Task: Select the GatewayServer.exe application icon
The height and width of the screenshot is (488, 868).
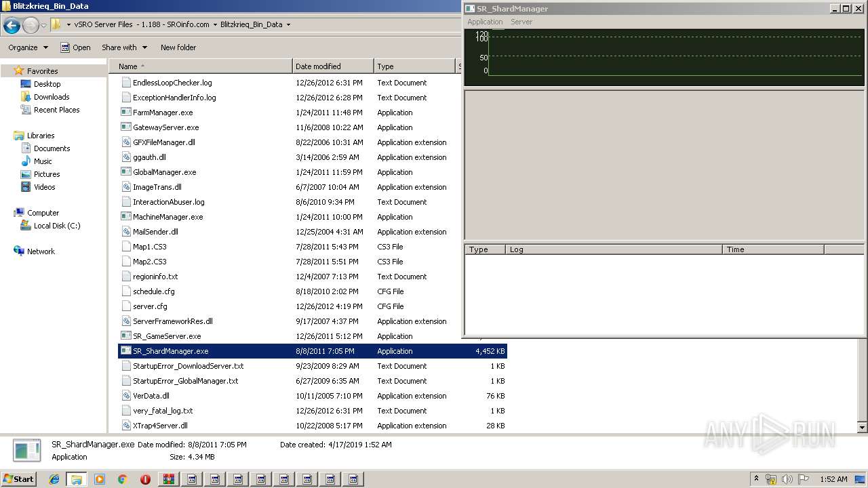Action: [x=125, y=127]
